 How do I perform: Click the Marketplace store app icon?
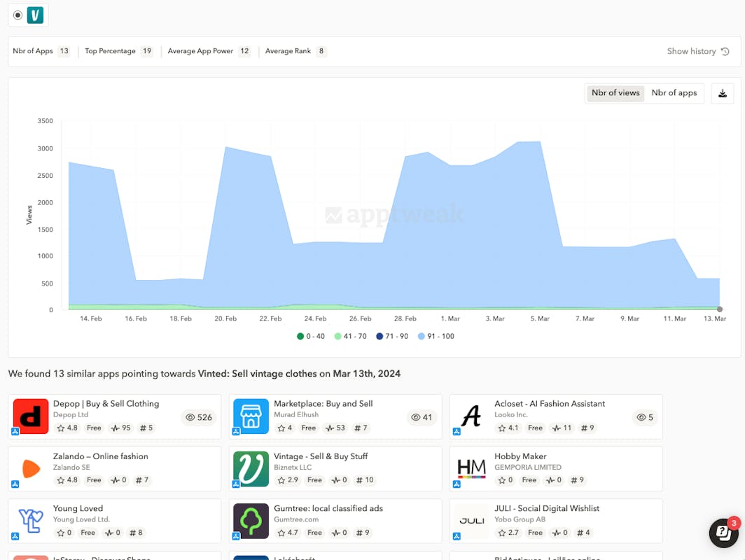coord(251,416)
